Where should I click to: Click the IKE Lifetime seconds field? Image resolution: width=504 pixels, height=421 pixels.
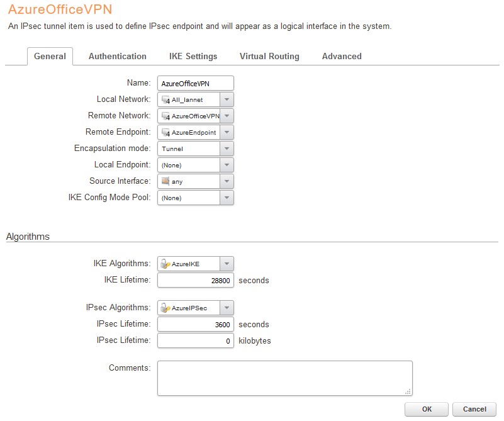pos(196,280)
